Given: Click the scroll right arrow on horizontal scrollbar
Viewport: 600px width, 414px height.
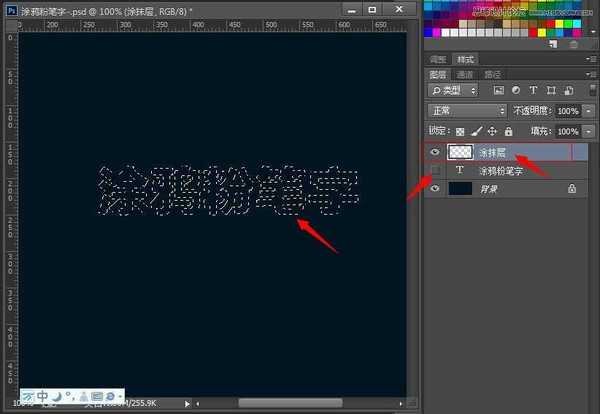Looking at the screenshot, I should click(400, 403).
